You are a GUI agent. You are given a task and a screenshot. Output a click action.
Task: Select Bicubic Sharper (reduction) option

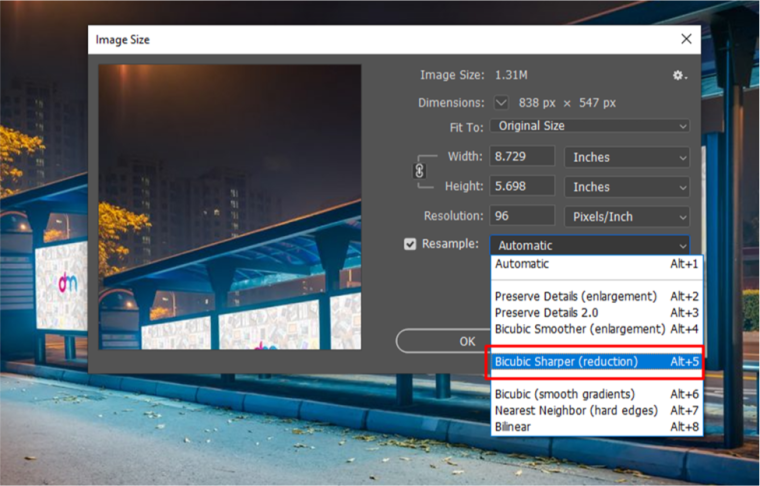(597, 361)
